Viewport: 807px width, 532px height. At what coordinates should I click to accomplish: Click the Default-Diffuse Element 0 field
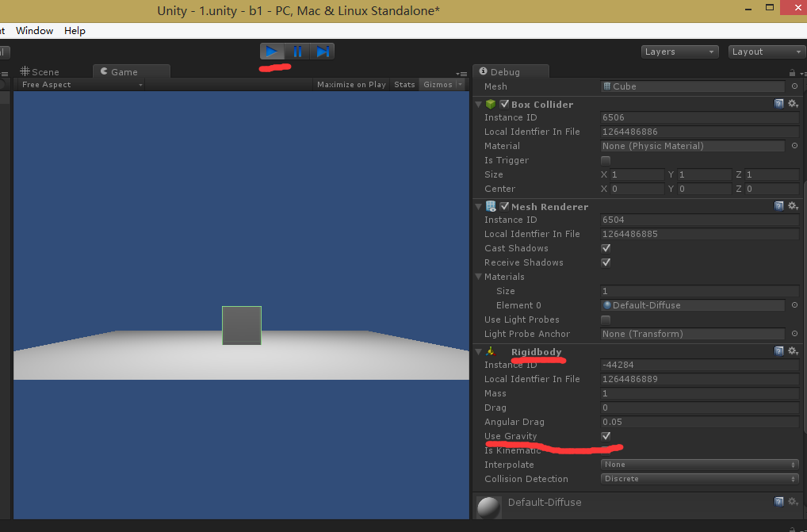[x=693, y=305]
